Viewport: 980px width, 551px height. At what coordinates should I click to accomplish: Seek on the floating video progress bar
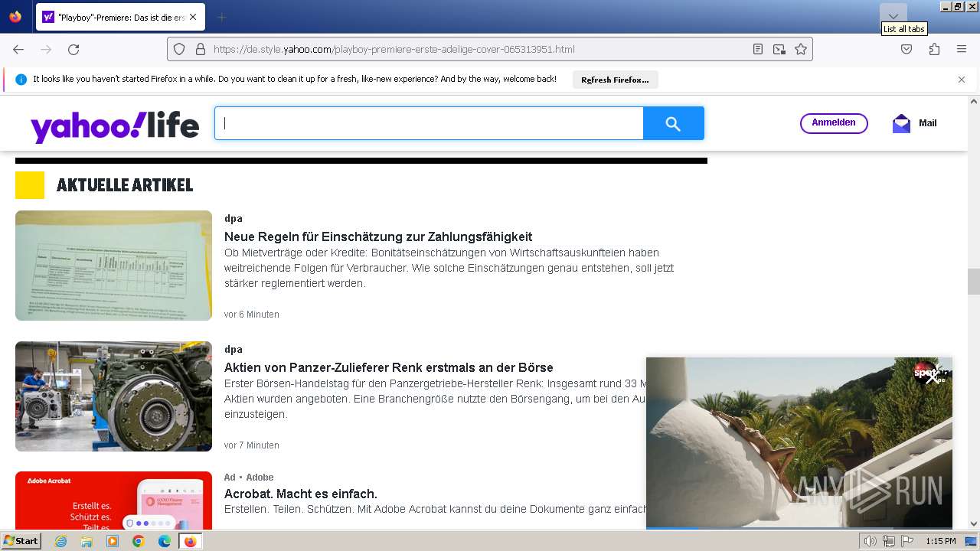[x=799, y=527]
